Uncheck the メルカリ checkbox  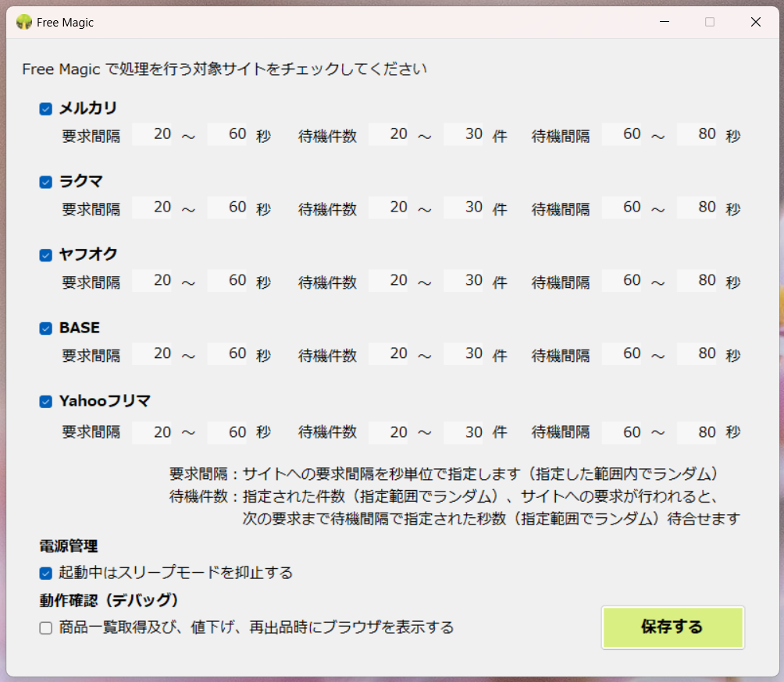click(45, 109)
